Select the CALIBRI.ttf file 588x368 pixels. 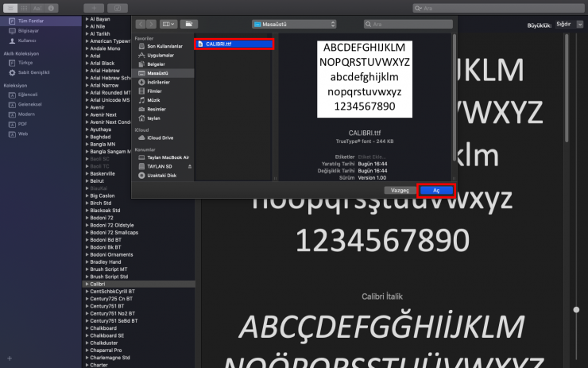click(234, 44)
